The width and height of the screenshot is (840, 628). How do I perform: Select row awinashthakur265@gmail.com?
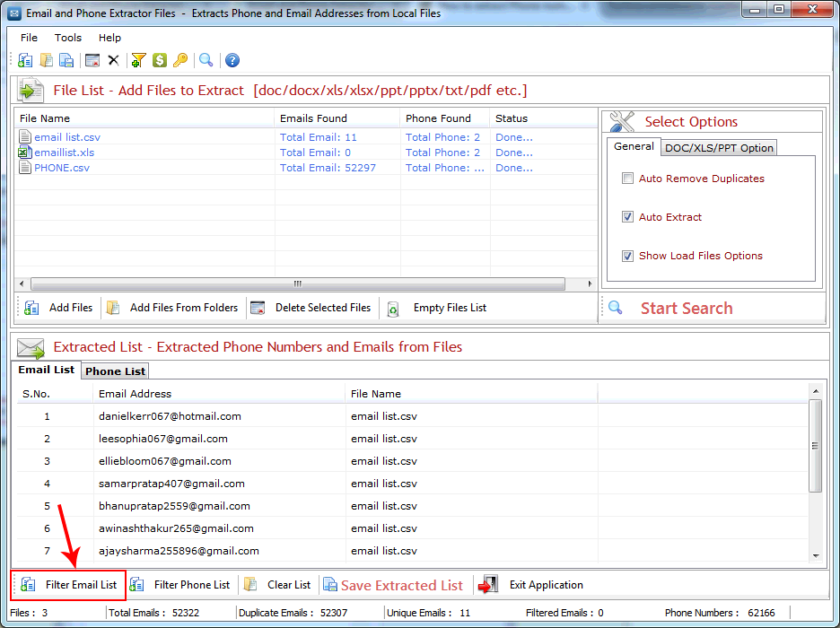tap(411, 528)
